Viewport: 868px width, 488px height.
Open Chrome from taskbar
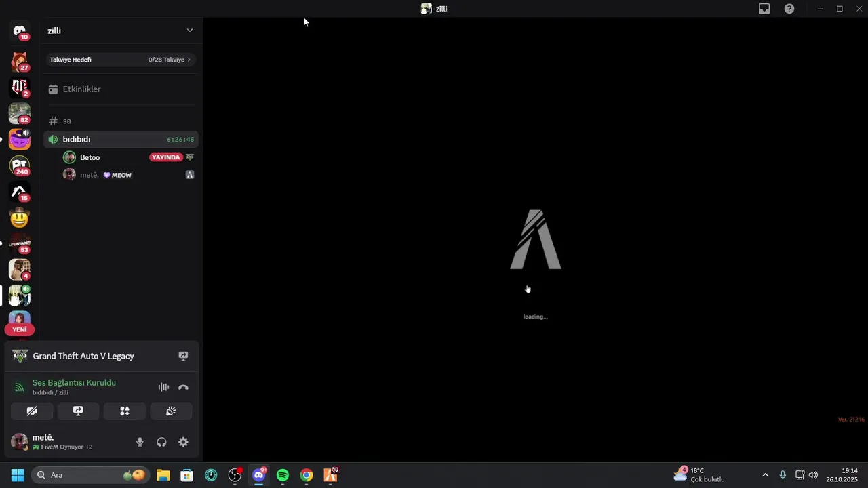coord(307,475)
